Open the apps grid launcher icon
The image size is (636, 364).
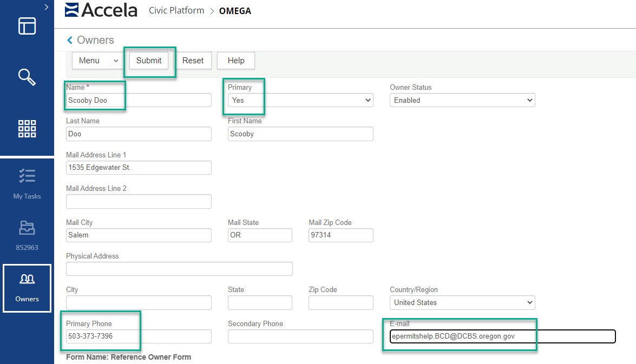tap(27, 129)
